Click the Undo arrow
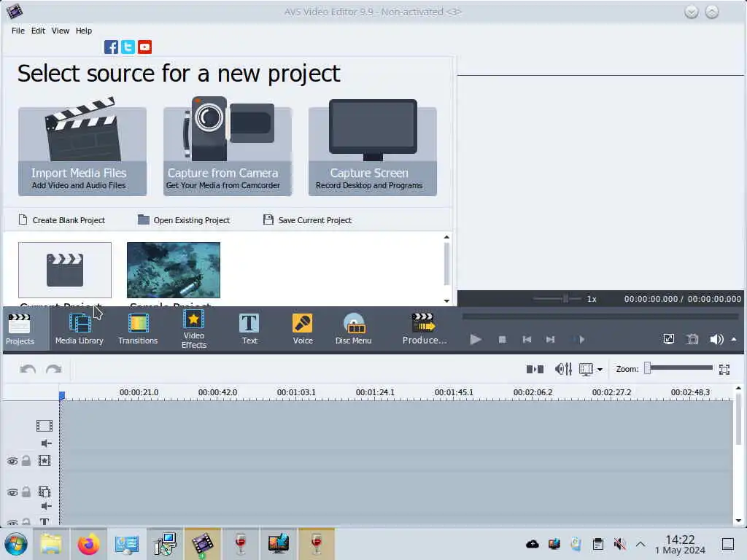Screen dimensions: 747x560 [28, 370]
